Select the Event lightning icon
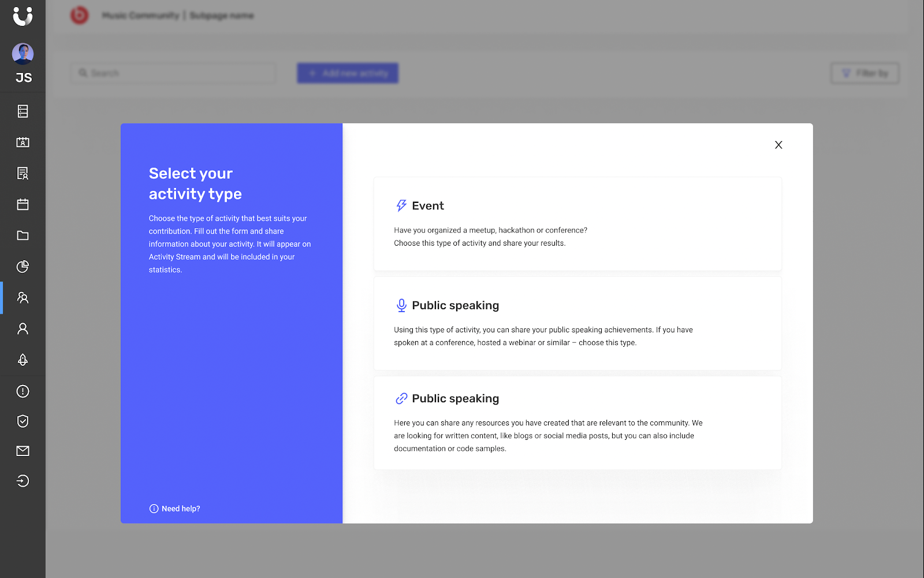Viewport: 924px width, 578px height. 400,205
